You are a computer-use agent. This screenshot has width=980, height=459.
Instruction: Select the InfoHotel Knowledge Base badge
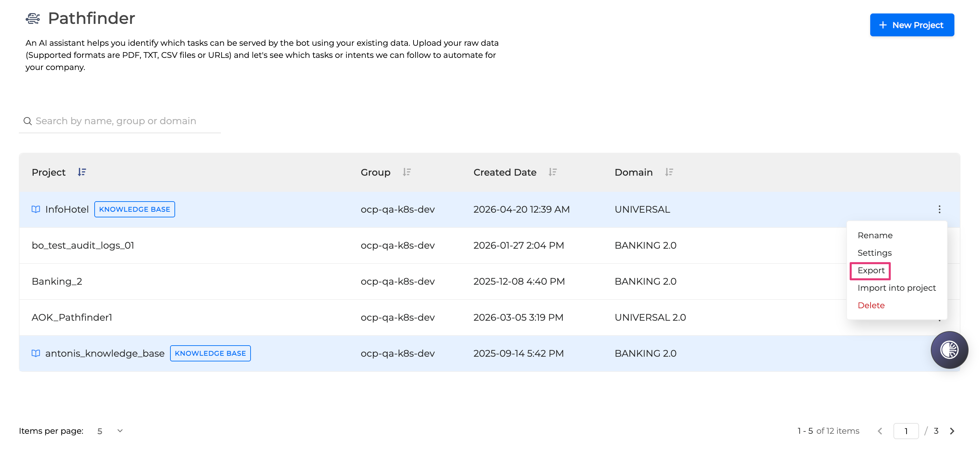pos(135,210)
